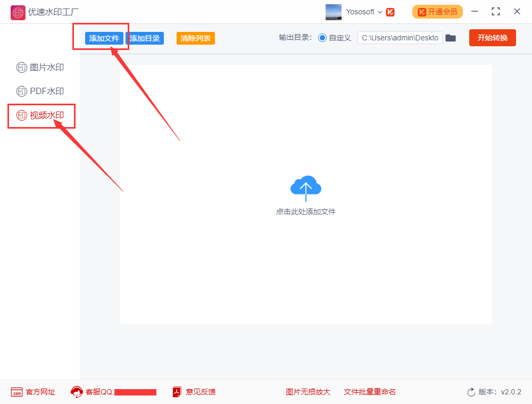
Task: Click the 点击此处添加文件 upload area
Action: [x=305, y=211]
